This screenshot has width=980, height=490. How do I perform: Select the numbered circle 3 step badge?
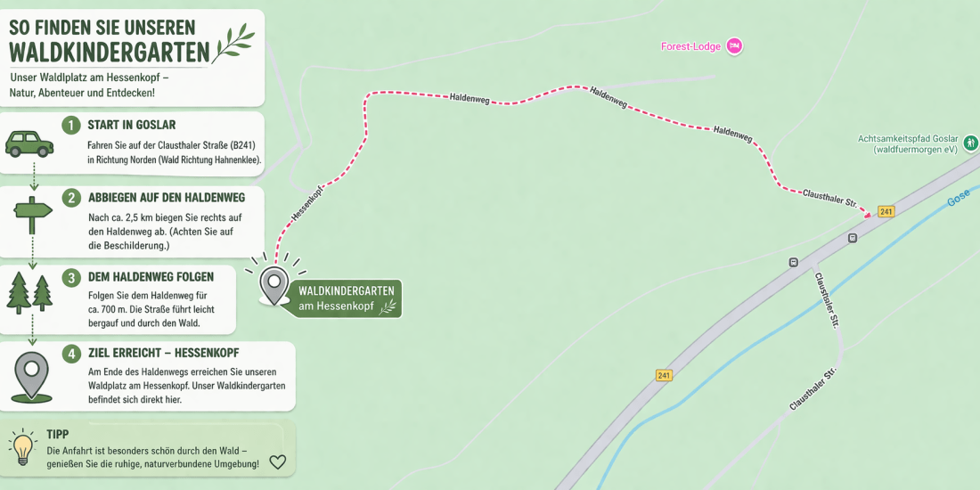pos(71,277)
